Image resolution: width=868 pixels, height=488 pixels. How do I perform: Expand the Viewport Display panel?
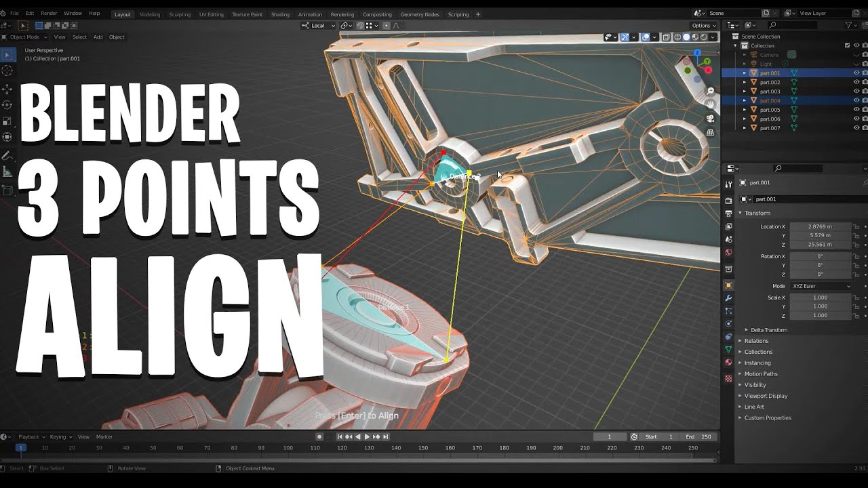(x=741, y=396)
